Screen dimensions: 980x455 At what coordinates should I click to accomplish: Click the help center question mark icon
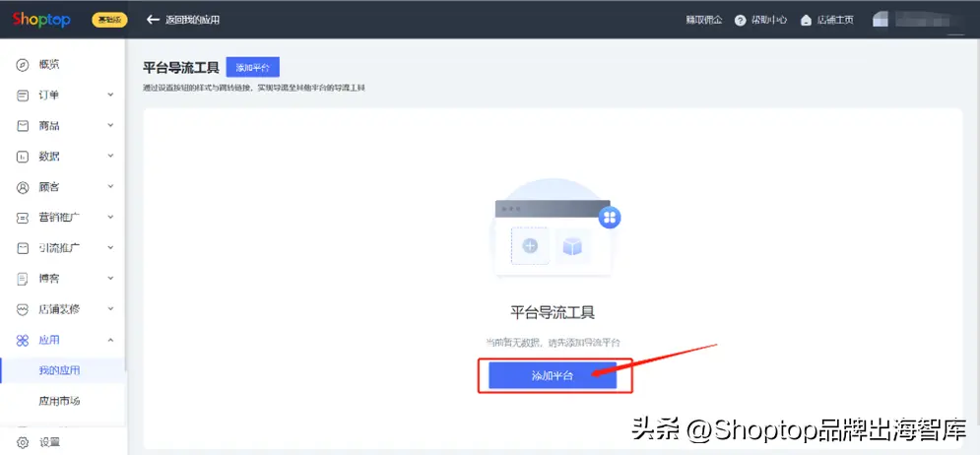[x=740, y=20]
